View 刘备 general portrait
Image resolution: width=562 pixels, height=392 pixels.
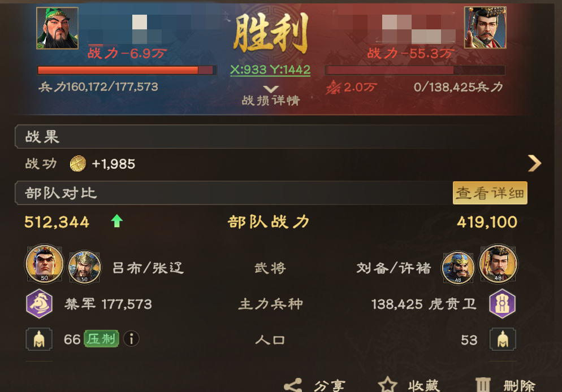(498, 264)
